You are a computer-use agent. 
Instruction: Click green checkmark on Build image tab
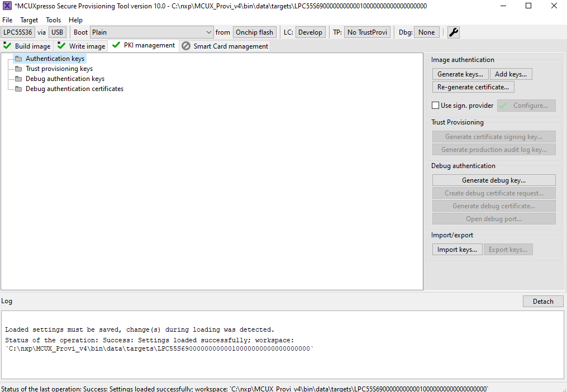click(7, 46)
